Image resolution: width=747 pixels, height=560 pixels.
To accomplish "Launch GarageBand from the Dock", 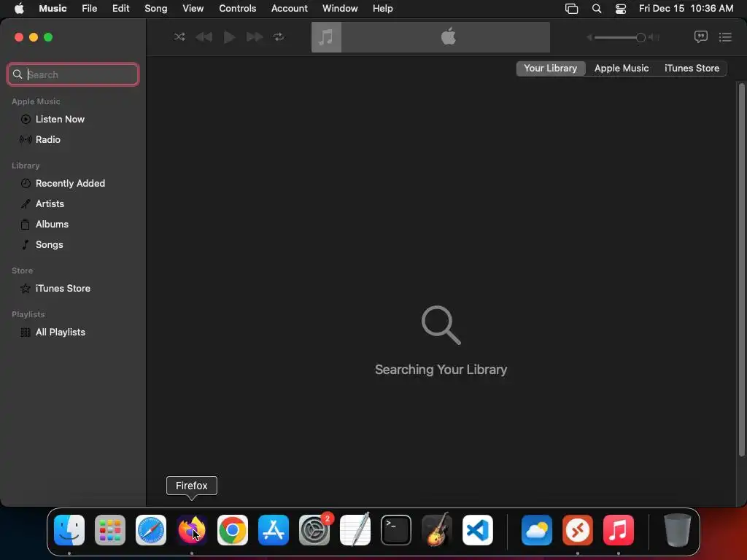I will click(x=437, y=530).
